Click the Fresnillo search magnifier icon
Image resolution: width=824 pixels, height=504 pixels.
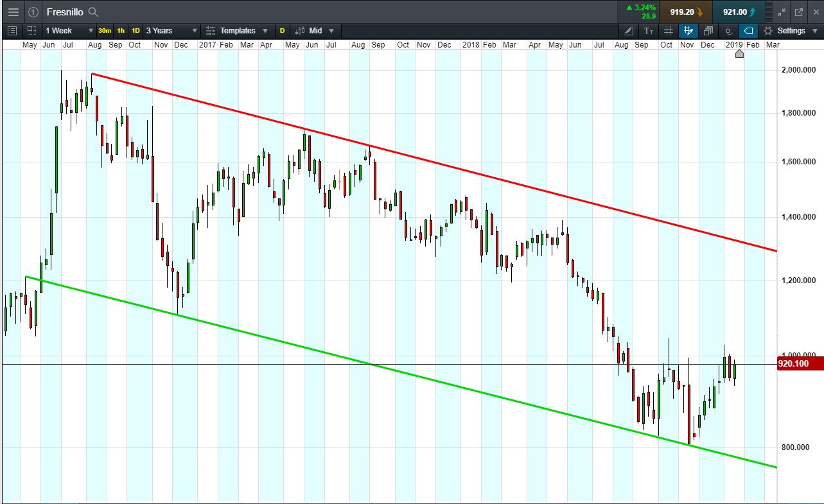[x=93, y=12]
